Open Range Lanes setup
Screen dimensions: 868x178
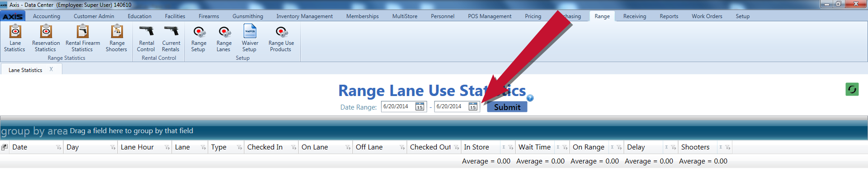[224, 38]
